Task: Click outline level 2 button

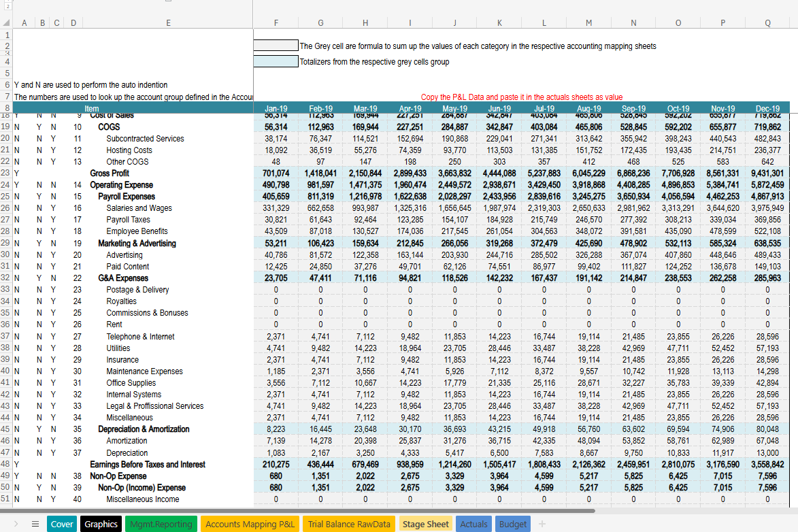Action: (x=7, y=6)
